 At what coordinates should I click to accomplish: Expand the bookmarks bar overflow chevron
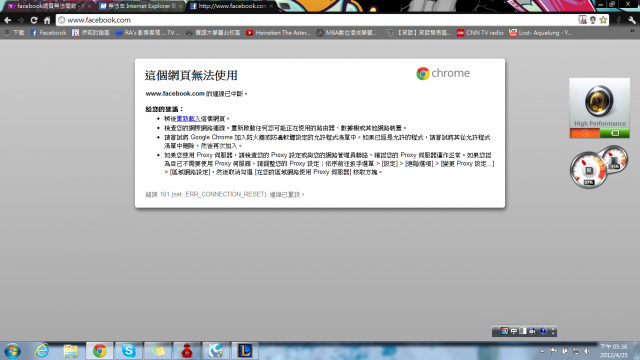pos(633,32)
